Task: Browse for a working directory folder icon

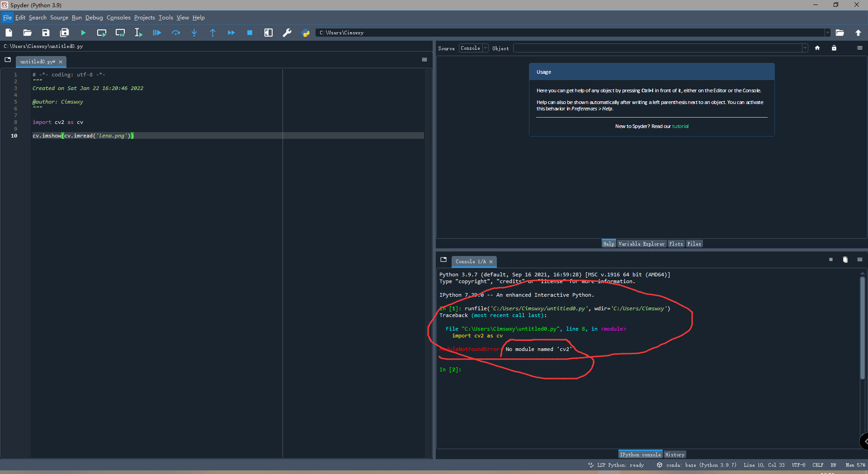Action: pyautogui.click(x=840, y=33)
